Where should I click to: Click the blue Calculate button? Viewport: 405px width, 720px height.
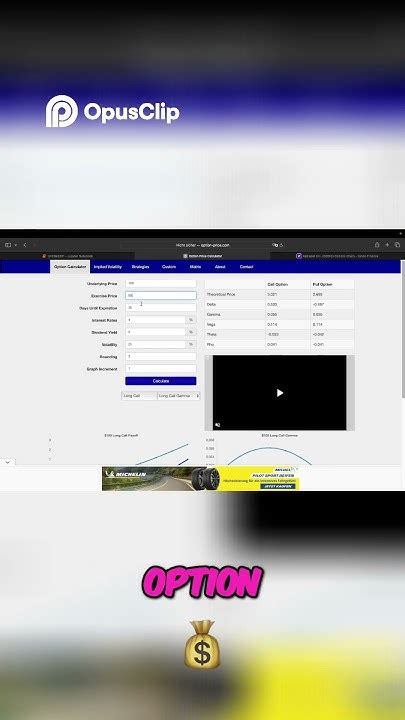161,381
